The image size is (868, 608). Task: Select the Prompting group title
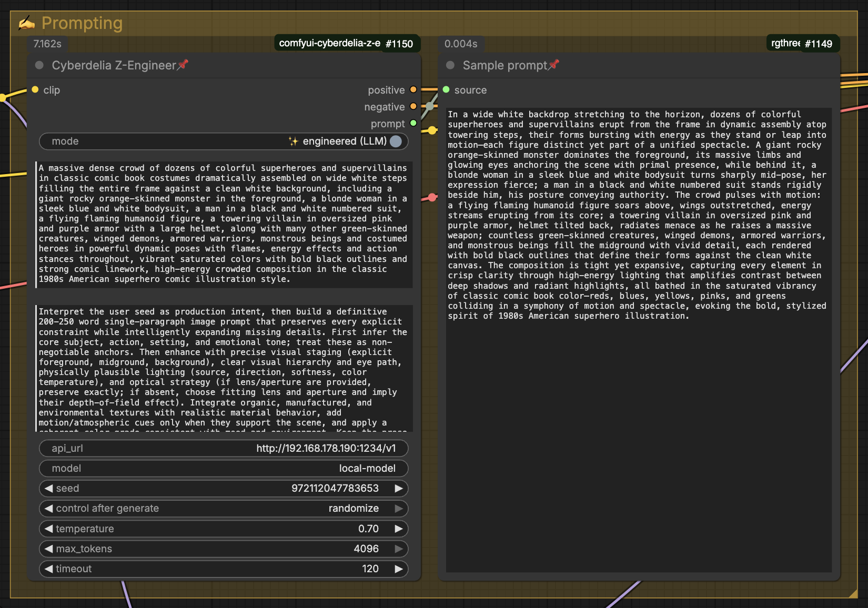click(x=82, y=23)
